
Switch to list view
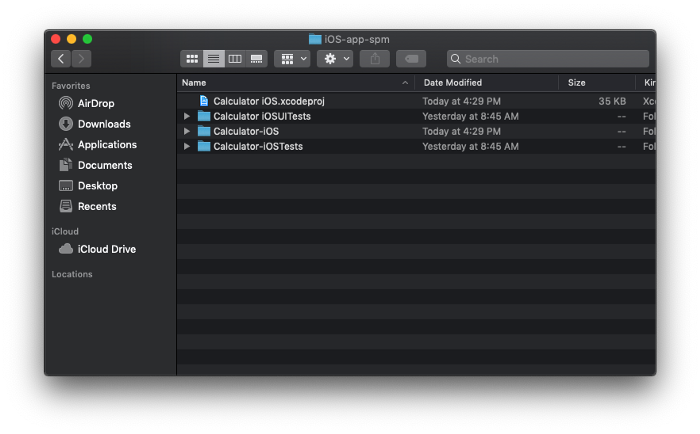(213, 59)
